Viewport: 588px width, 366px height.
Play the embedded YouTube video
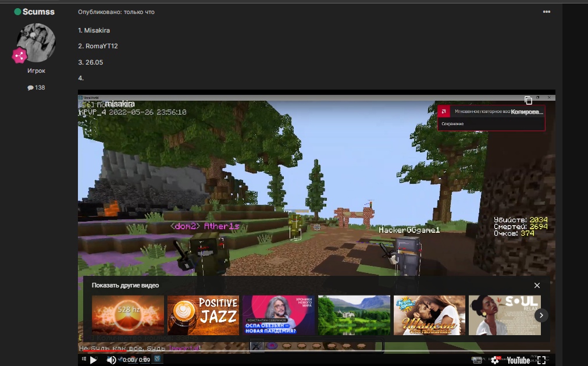93,360
